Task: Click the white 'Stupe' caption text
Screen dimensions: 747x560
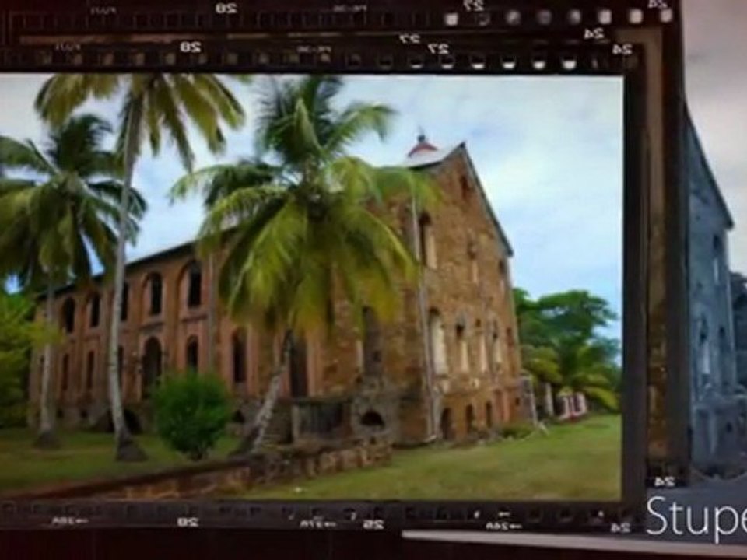Action: [x=696, y=517]
